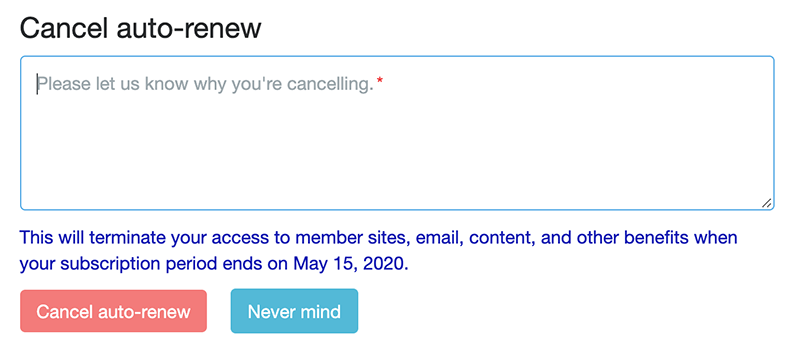The width and height of the screenshot is (800, 363).
Task: Choose the Never mind button
Action: (294, 311)
